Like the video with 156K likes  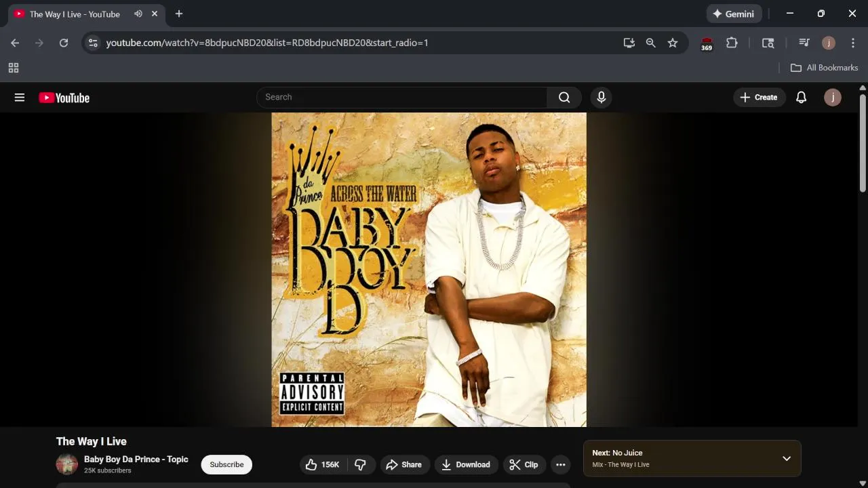point(323,464)
